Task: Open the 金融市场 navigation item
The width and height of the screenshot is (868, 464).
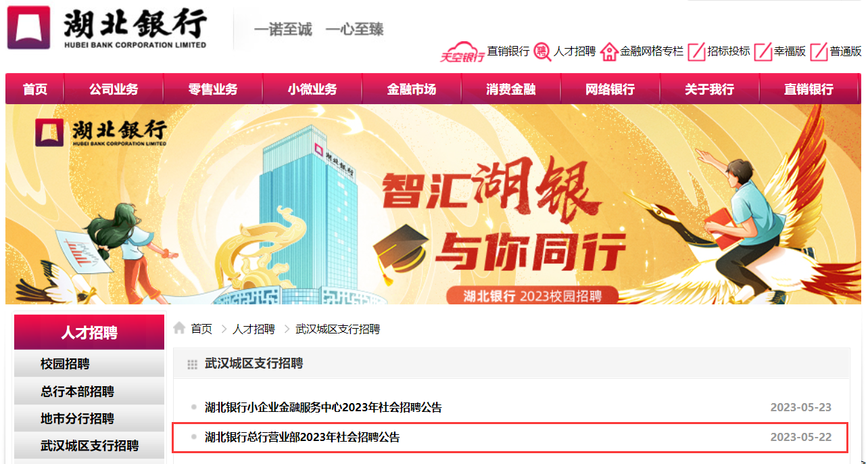Action: [412, 89]
